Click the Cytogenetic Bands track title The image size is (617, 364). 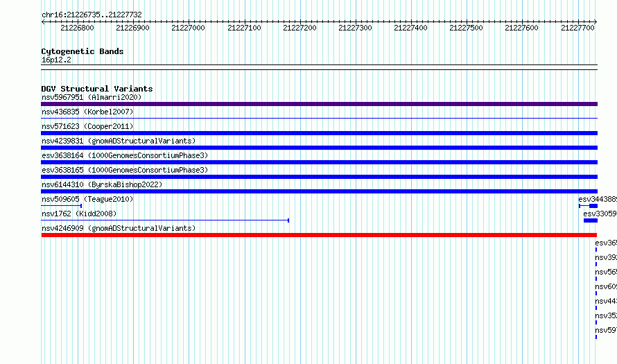(82, 51)
